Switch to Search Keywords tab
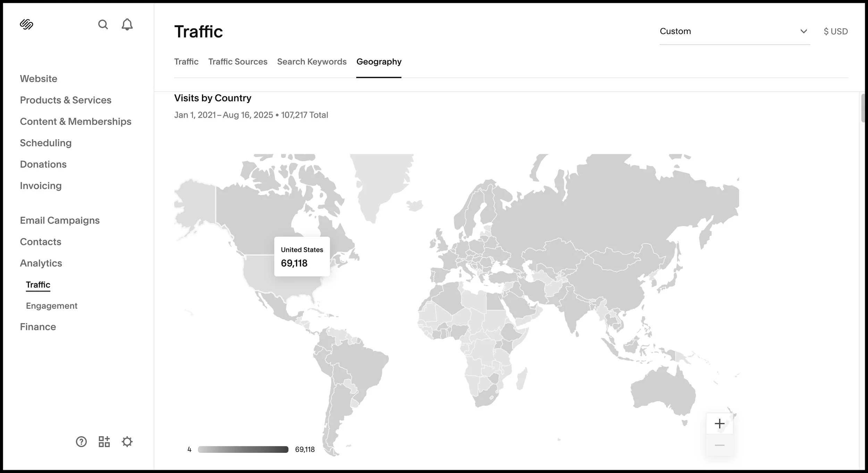The width and height of the screenshot is (868, 473). click(x=311, y=62)
